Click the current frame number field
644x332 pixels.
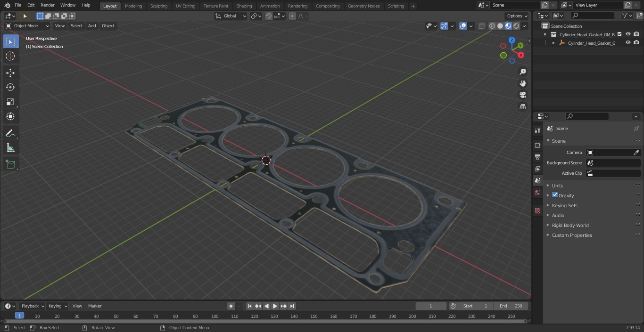430,306
